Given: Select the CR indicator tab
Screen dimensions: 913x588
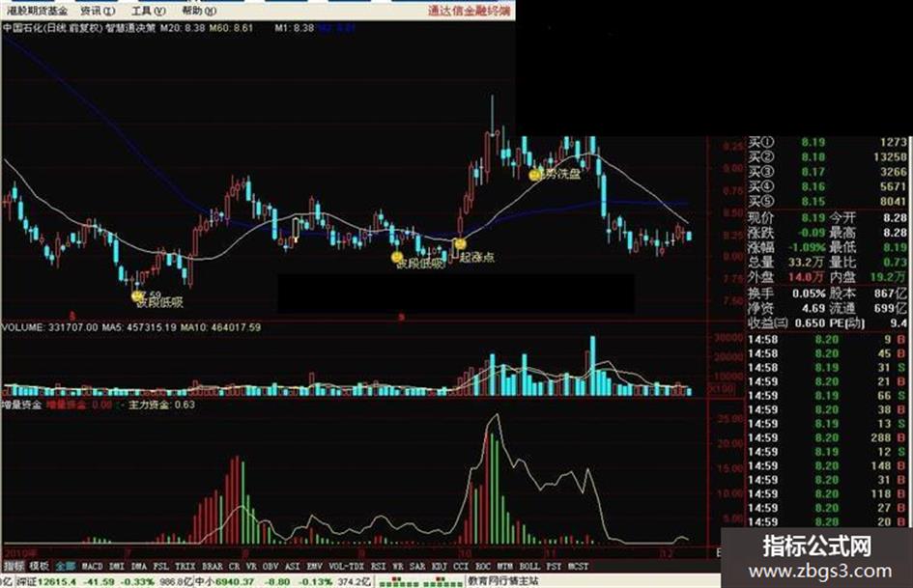Looking at the screenshot, I should (234, 566).
